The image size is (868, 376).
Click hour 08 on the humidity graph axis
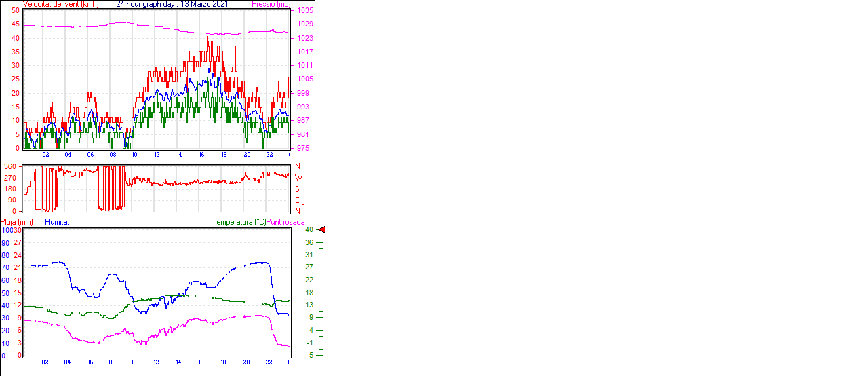pos(112,362)
